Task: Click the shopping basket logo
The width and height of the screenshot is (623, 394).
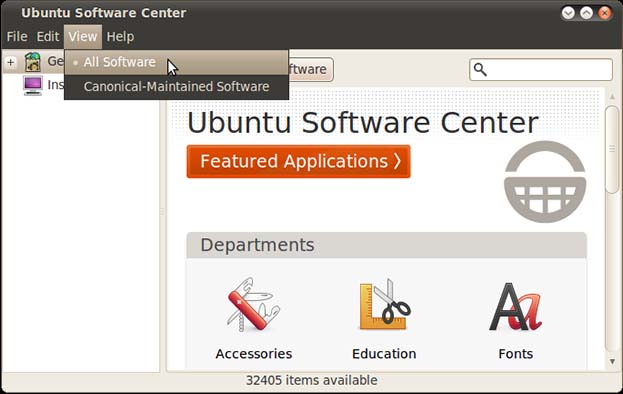Action: (545, 182)
